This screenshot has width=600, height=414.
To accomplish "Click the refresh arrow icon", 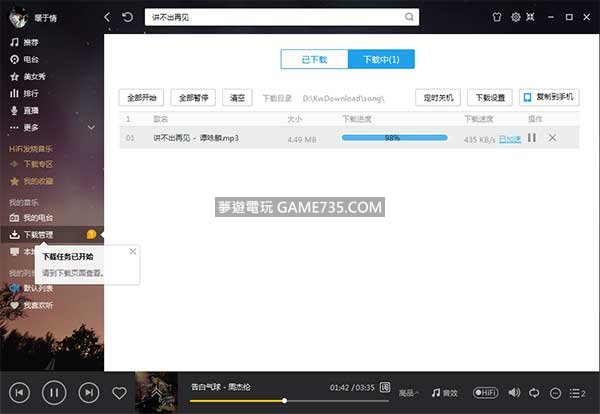I will click(x=127, y=17).
